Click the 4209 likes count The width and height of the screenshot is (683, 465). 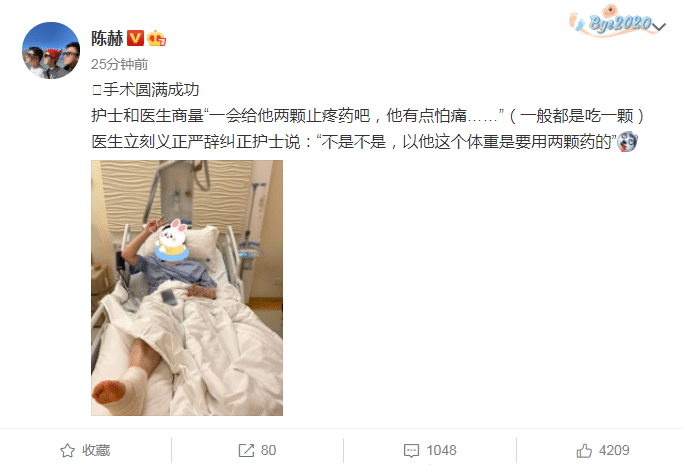tap(614, 450)
